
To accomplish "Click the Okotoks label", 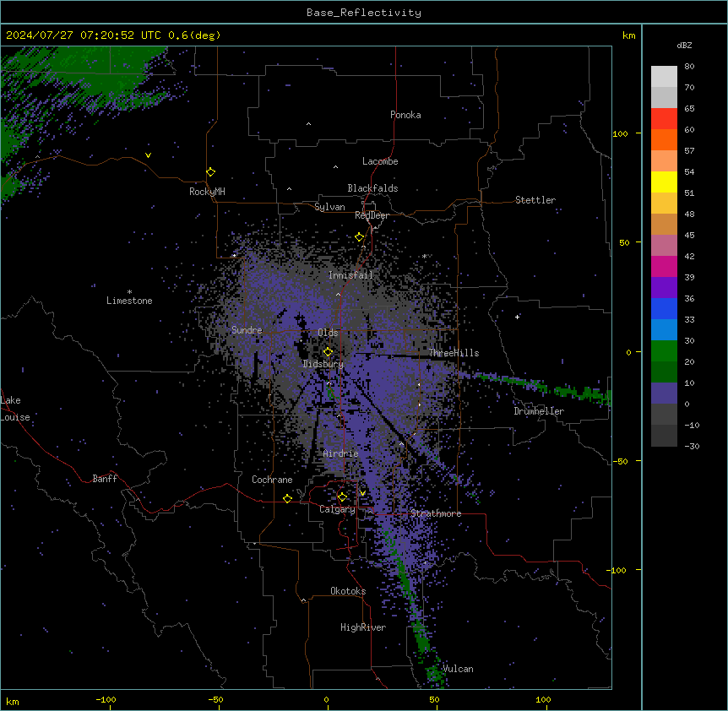I will [348, 591].
